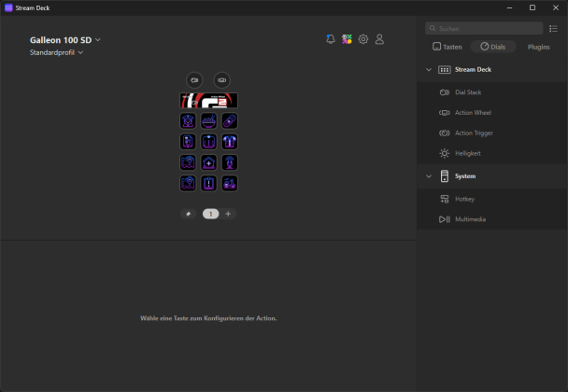Open the notifications bell

(x=331, y=39)
